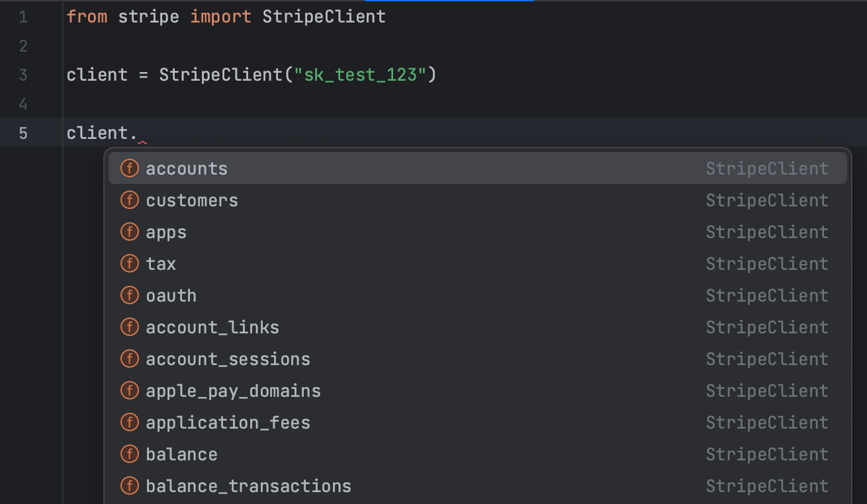Click the function icon beside "accounts"

click(130, 168)
